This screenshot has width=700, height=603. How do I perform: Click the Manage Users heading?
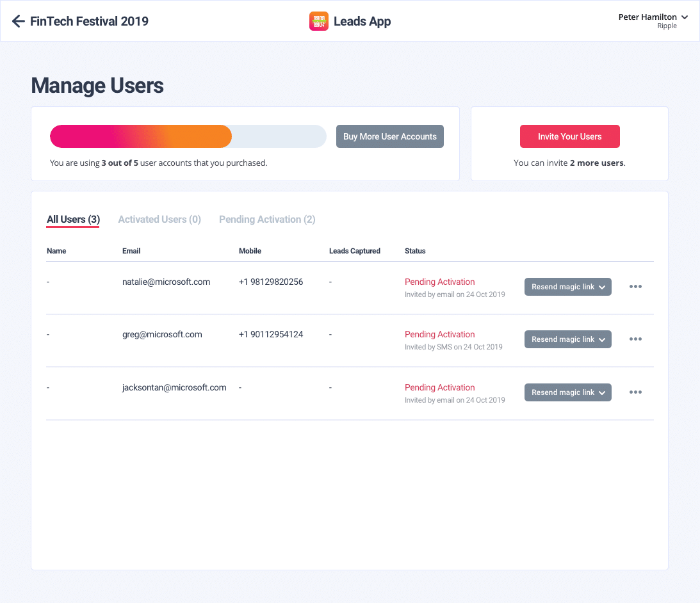(x=97, y=86)
